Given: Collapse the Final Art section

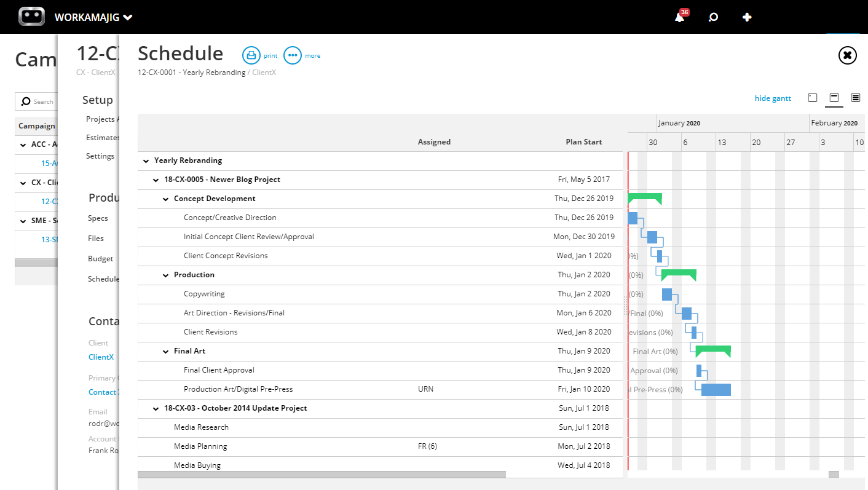Looking at the screenshot, I should [165, 350].
